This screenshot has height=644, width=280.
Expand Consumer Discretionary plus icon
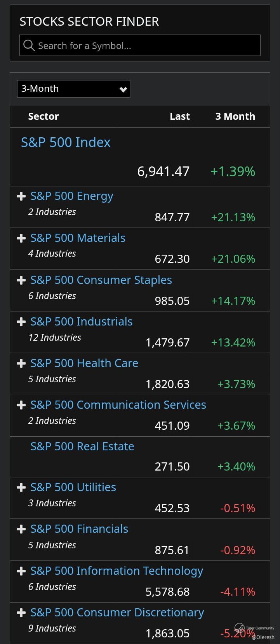point(21,612)
